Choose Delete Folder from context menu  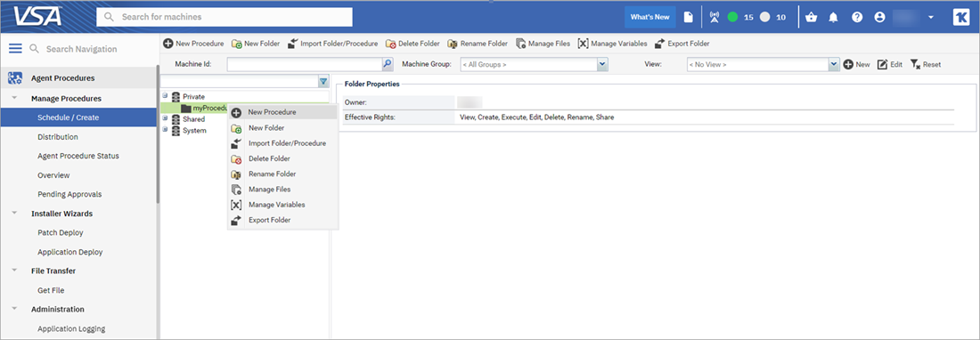[x=282, y=158]
